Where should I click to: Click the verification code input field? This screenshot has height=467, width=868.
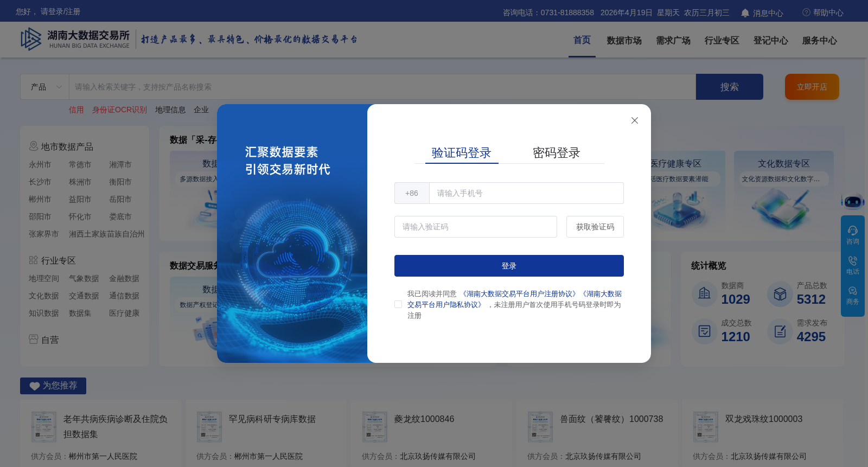coord(476,227)
